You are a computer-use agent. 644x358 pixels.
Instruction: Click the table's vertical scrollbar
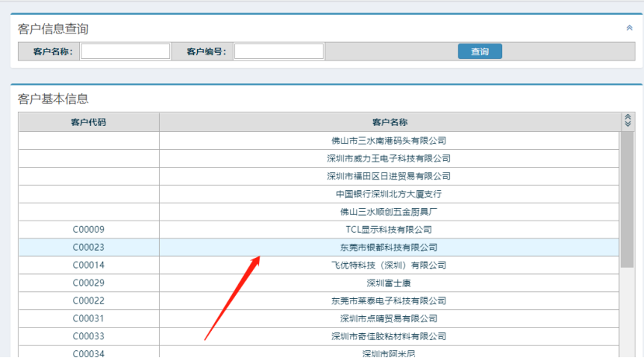pyautogui.click(x=627, y=202)
